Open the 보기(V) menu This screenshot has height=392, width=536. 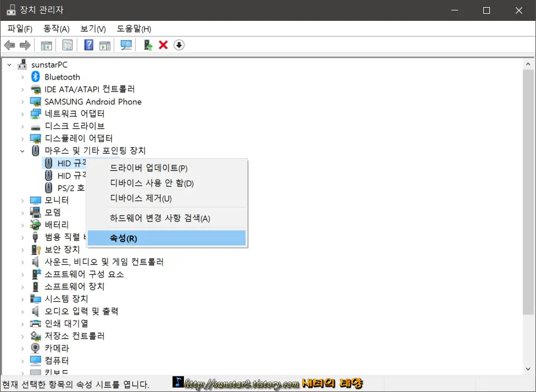[93, 28]
